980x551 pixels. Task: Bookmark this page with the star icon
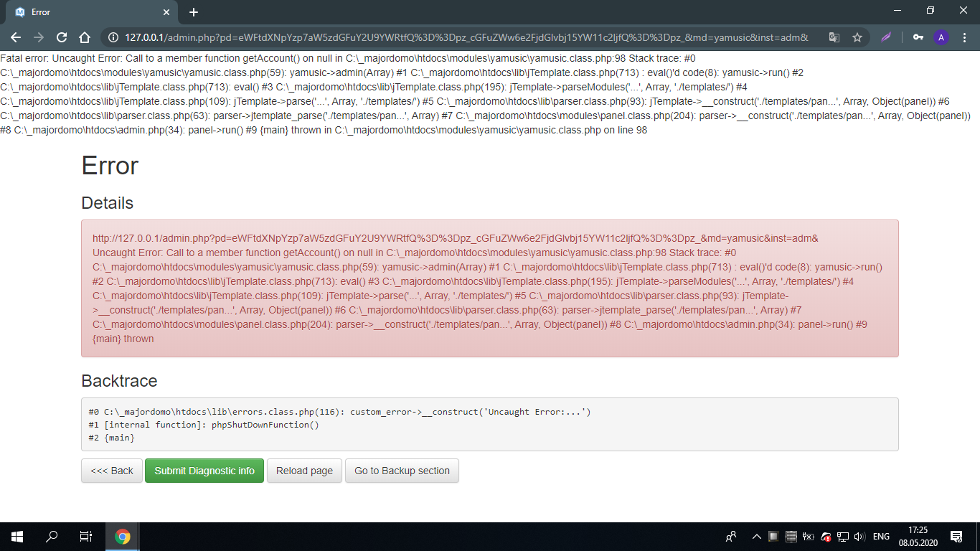point(857,37)
